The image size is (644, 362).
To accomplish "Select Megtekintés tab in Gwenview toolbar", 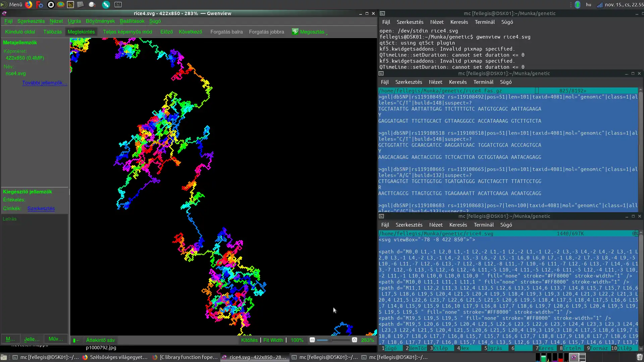I will (82, 32).
